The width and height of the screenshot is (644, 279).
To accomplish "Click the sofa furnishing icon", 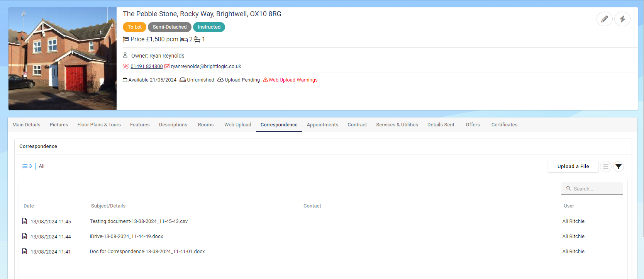I will [183, 80].
